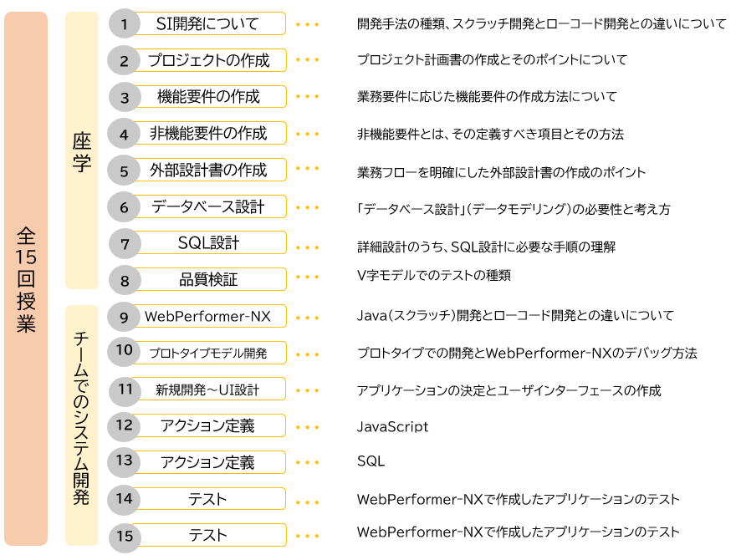The width and height of the screenshot is (736, 560).
Task: Click the JavaScript description text
Action: point(392,427)
